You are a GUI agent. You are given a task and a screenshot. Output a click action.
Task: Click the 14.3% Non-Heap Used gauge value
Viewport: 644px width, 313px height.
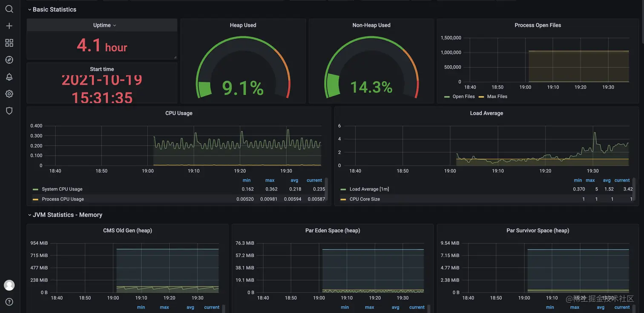[x=371, y=87]
